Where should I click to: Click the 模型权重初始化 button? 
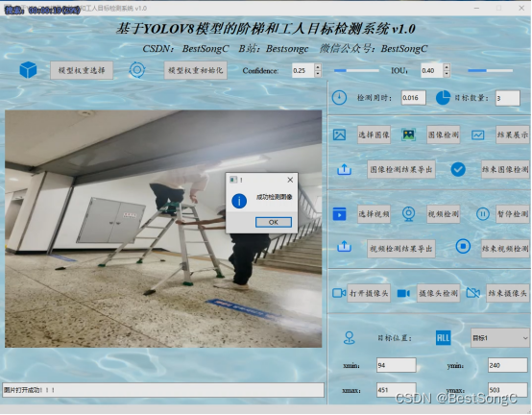coord(196,70)
